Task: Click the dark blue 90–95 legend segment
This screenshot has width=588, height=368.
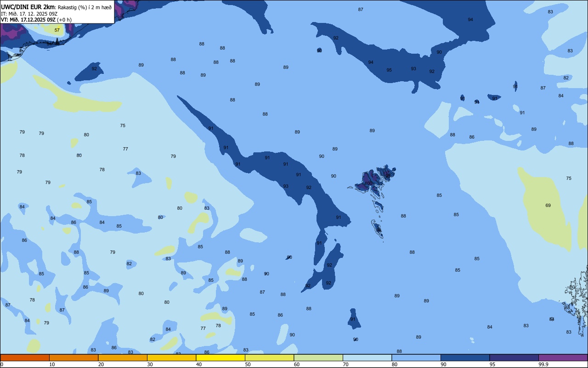Action: click(465, 357)
